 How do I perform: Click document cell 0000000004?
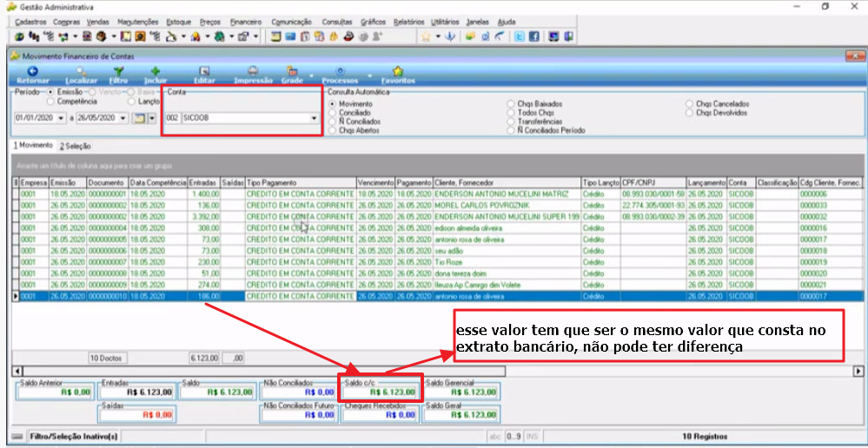tap(108, 227)
